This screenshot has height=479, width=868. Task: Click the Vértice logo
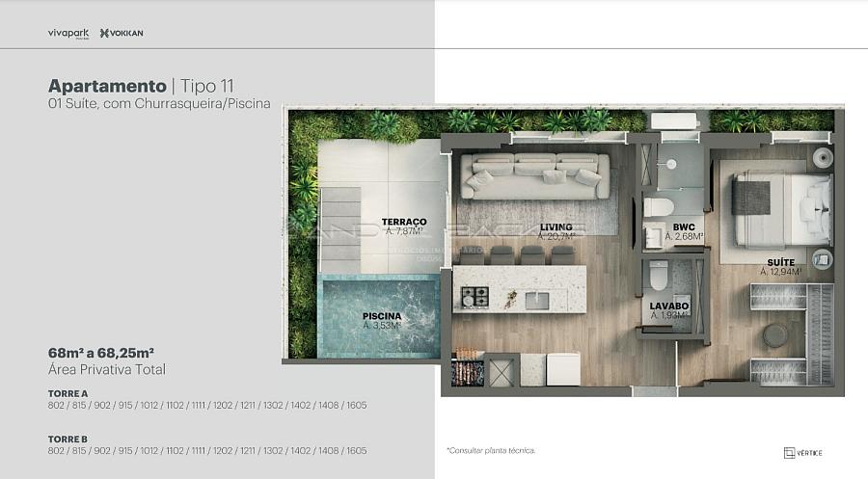[803, 452]
